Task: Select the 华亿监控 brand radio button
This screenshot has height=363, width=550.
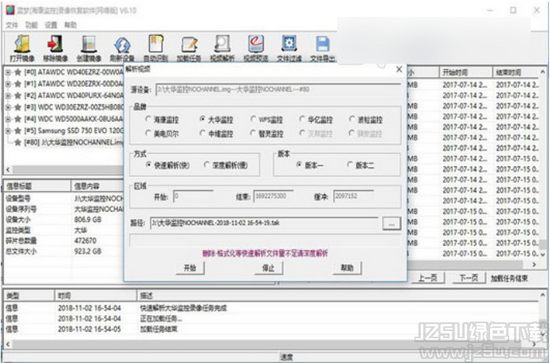Action: [302, 119]
